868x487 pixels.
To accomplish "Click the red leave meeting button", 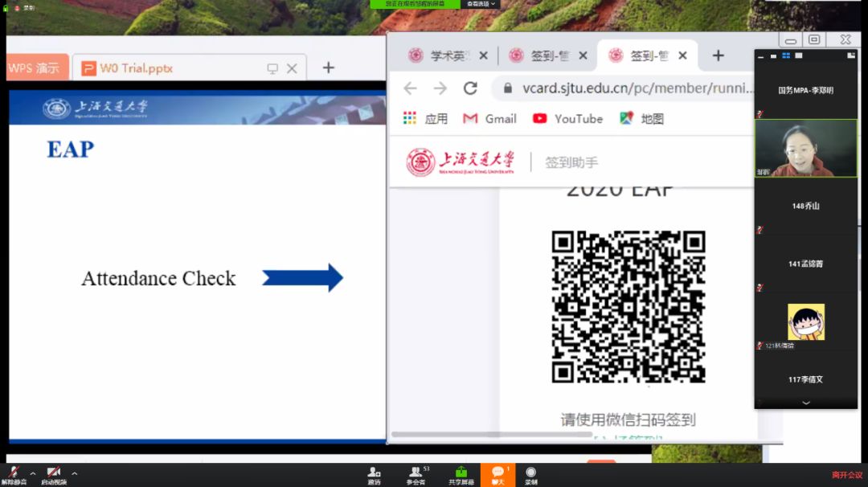I will pyautogui.click(x=847, y=475).
